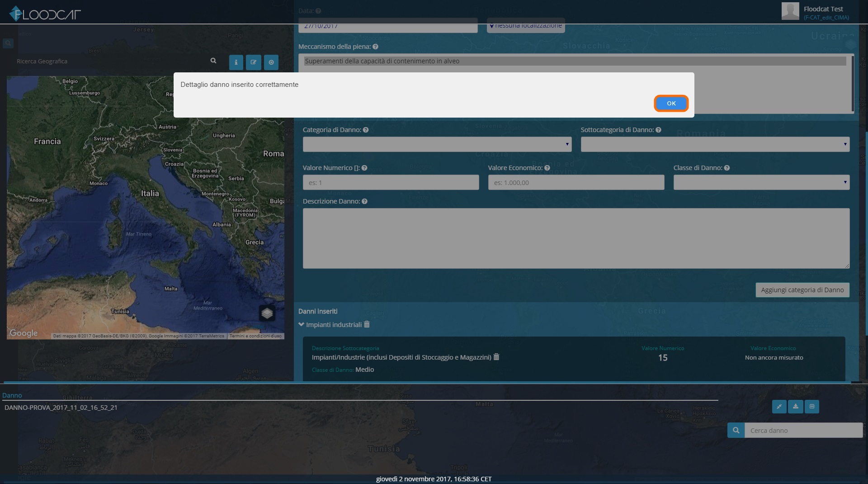Click the Meccanismo list scrollbar
868x484 pixels.
pyautogui.click(x=853, y=84)
